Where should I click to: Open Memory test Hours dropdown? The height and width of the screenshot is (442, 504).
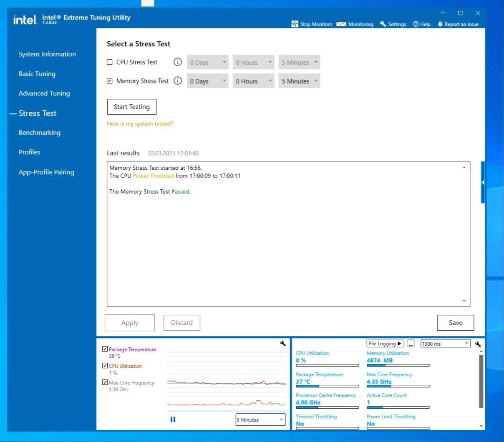[253, 81]
